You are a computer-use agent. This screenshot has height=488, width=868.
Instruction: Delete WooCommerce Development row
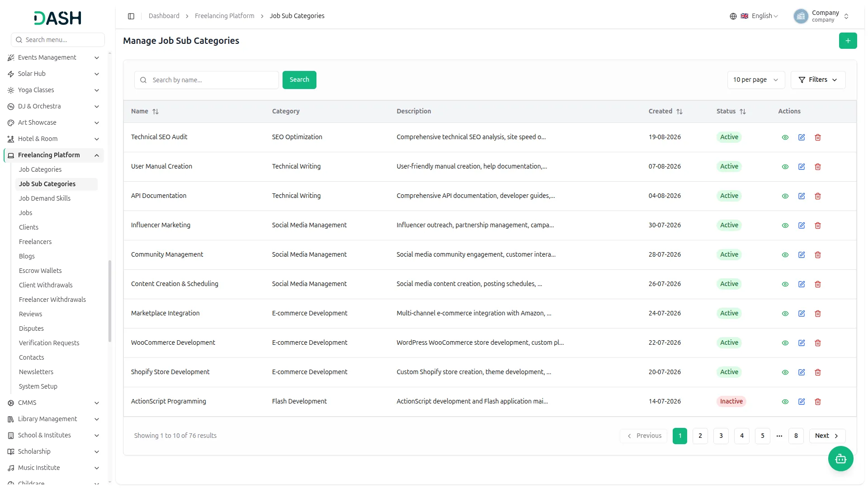[817, 343]
